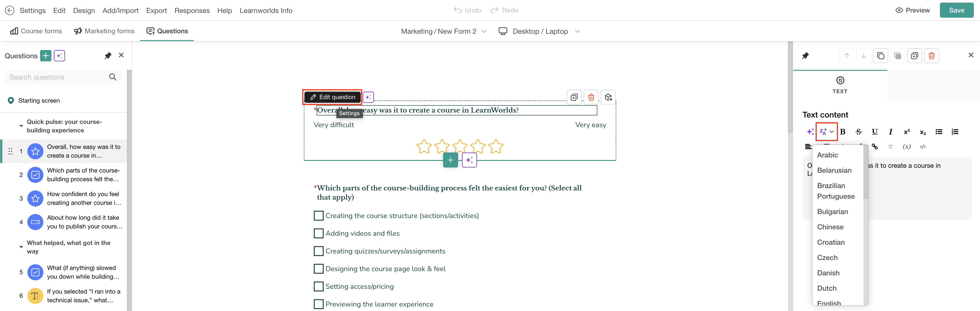980x311 pixels.
Task: Insert a hyperlink with link icon
Action: pyautogui.click(x=875, y=147)
